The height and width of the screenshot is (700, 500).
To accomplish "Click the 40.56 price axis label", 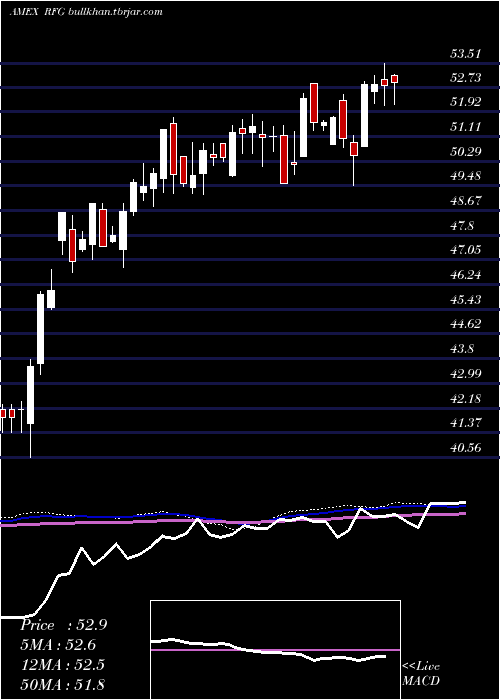I will tap(466, 447).
